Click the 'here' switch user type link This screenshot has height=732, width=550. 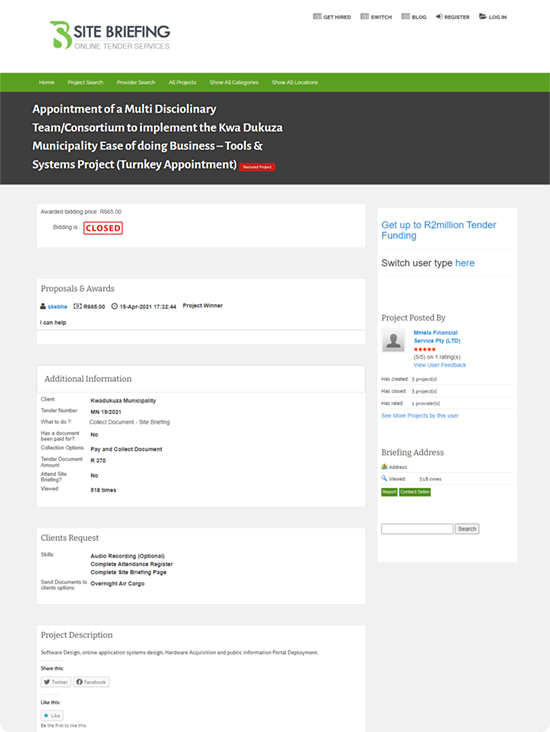(465, 263)
